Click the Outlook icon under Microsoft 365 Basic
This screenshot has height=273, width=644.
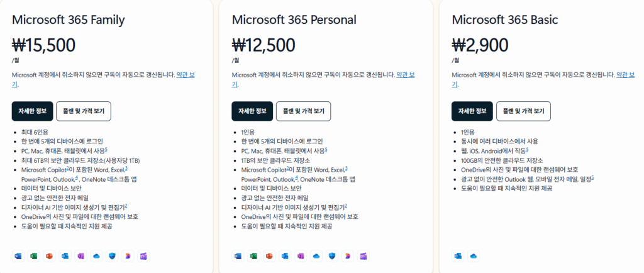tap(458, 256)
